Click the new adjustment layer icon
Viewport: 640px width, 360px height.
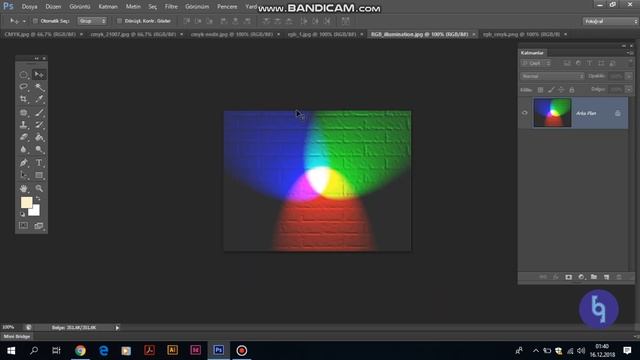point(582,277)
